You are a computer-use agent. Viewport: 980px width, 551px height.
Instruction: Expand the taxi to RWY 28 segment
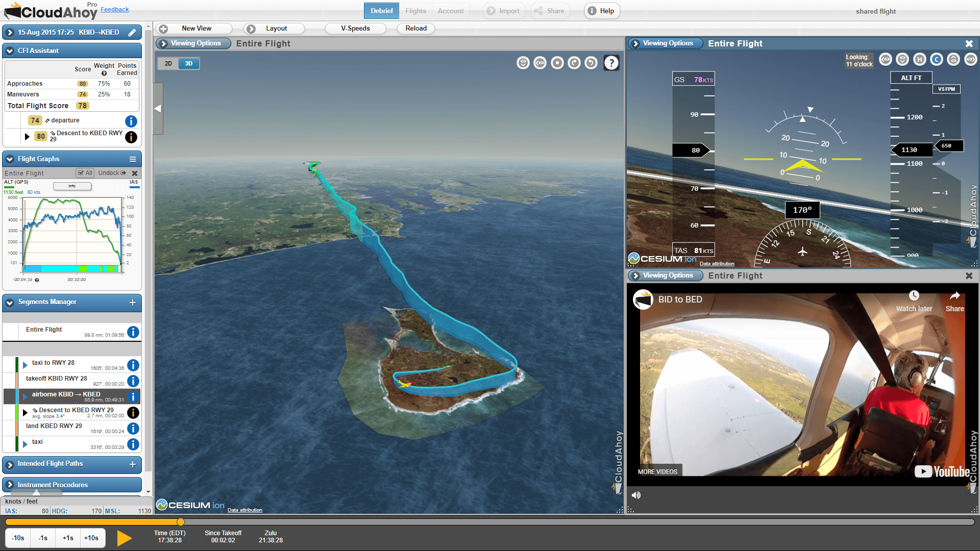(25, 365)
